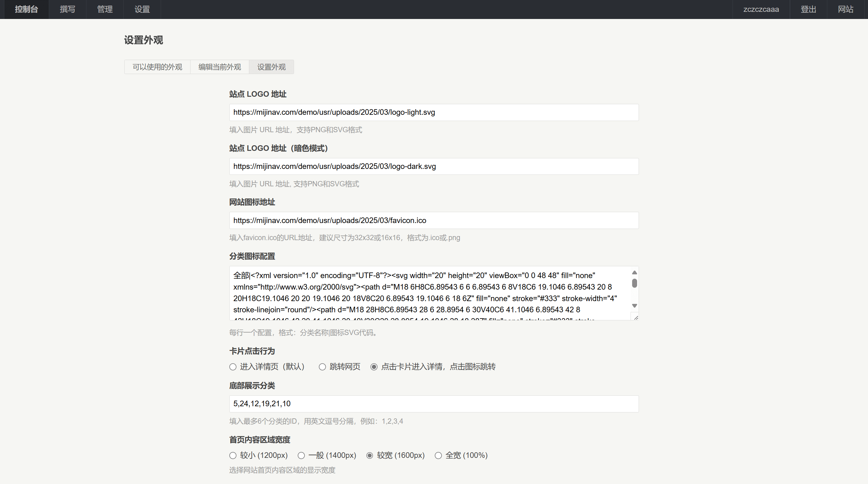Image resolution: width=868 pixels, height=484 pixels.
Task: Open the 设置 menu in top bar
Action: point(142,9)
